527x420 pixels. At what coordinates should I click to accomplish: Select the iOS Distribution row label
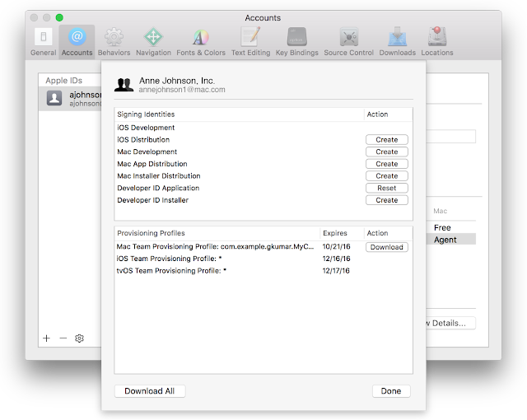point(143,140)
